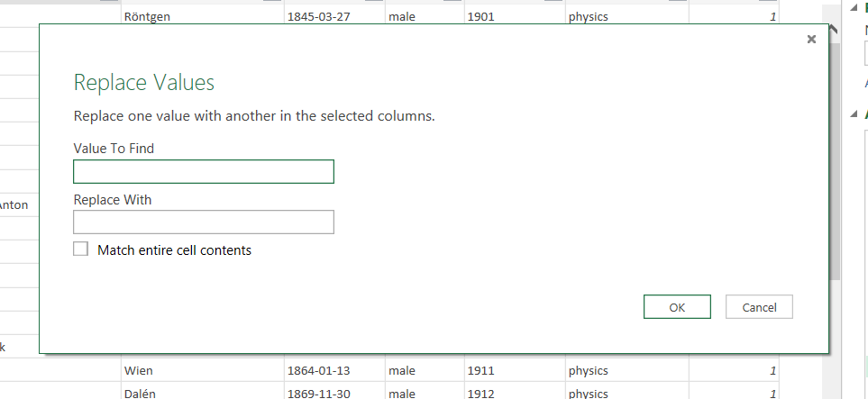This screenshot has width=868, height=399.
Task: Click the 1869-11-30 birth date cell
Action: (330, 393)
